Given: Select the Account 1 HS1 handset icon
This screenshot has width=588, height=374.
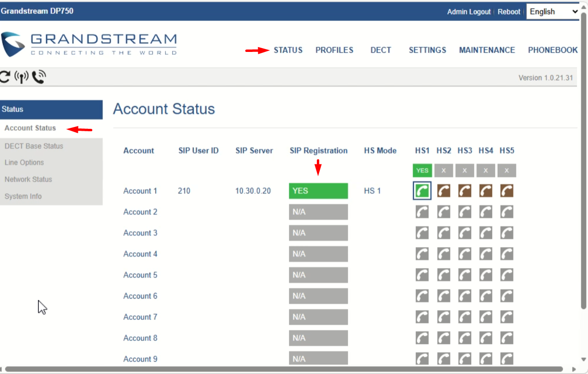Looking at the screenshot, I should 422,191.
